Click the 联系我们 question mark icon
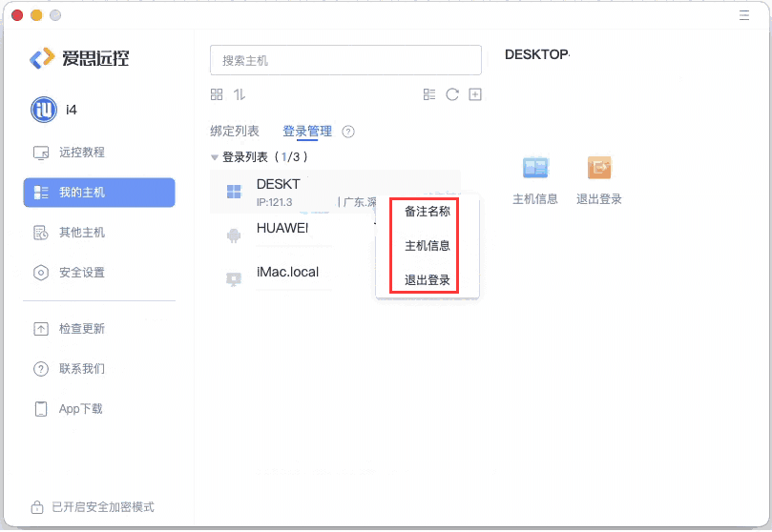Image resolution: width=772 pixels, height=532 pixels. pyautogui.click(x=41, y=369)
